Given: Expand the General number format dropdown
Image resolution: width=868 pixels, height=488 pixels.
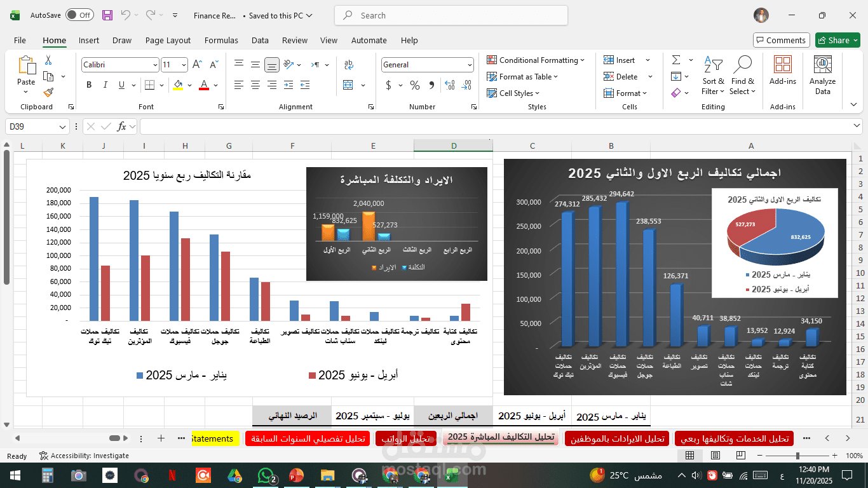Looking at the screenshot, I should click(469, 64).
